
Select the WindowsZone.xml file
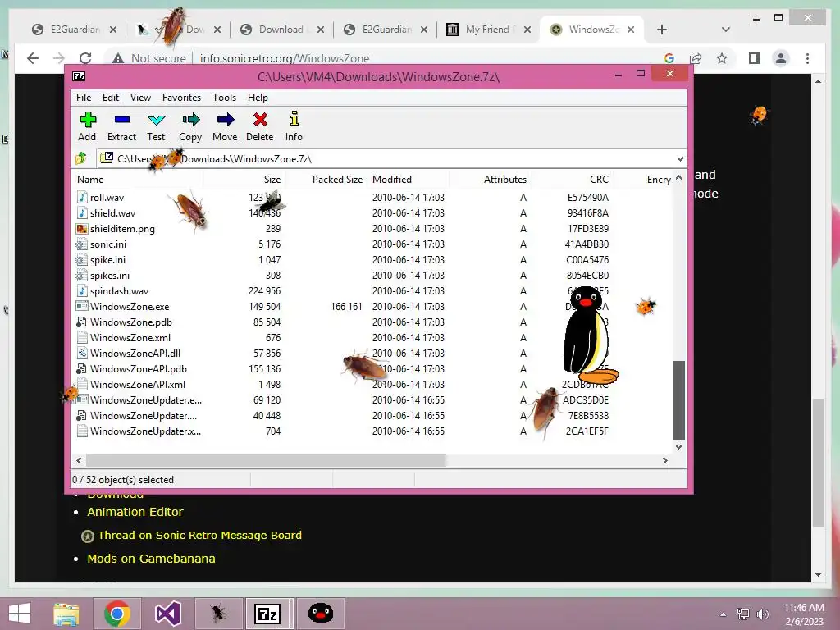tap(130, 337)
